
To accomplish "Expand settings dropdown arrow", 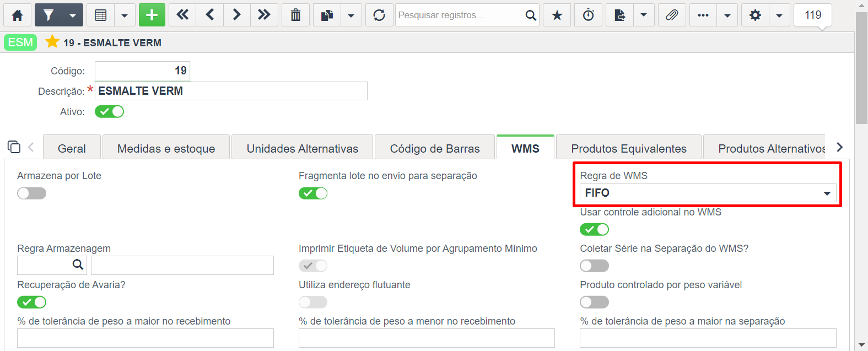I will coord(779,15).
